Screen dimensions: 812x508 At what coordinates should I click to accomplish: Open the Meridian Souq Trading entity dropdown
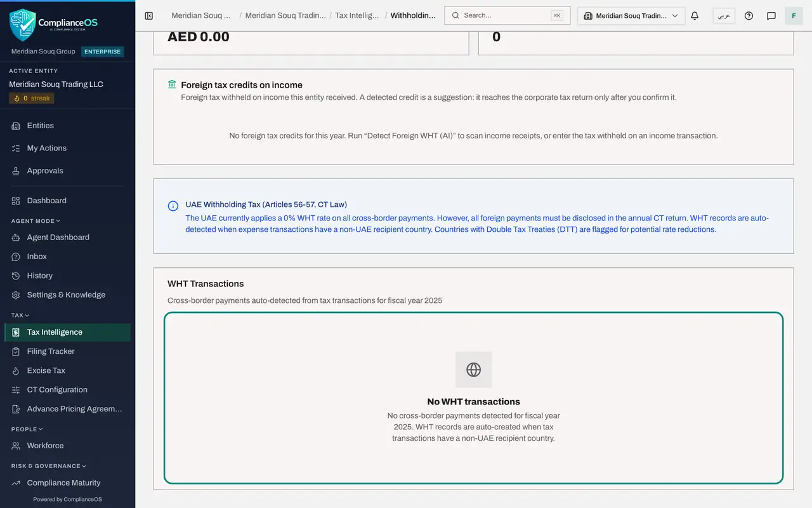pos(631,16)
